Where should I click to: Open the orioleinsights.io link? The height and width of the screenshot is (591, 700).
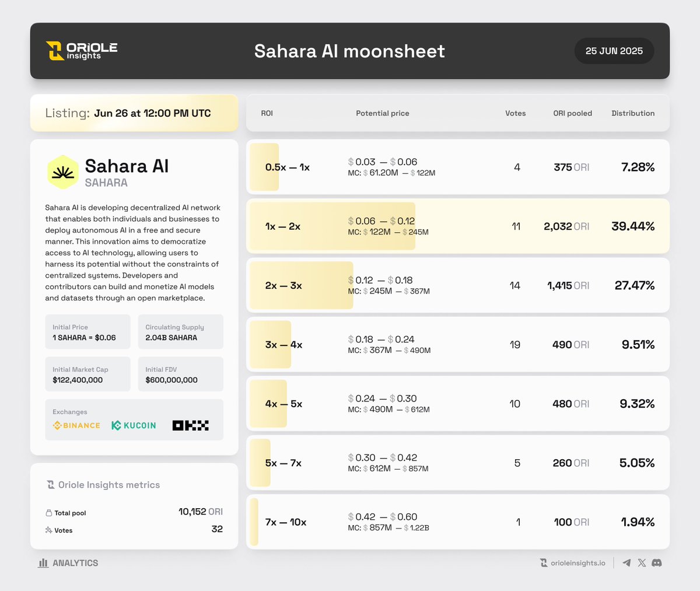(x=578, y=563)
